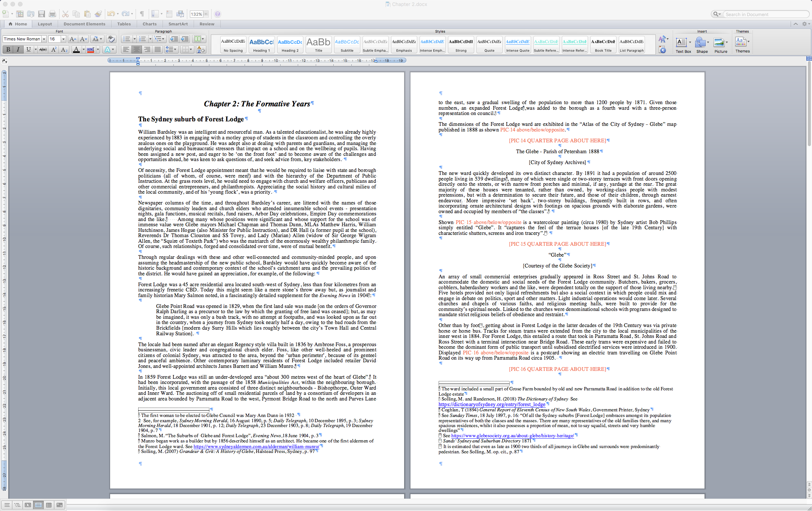Viewport: 812px width, 511px height.
Task: Switch to the Layout tab
Action: pyautogui.click(x=45, y=24)
